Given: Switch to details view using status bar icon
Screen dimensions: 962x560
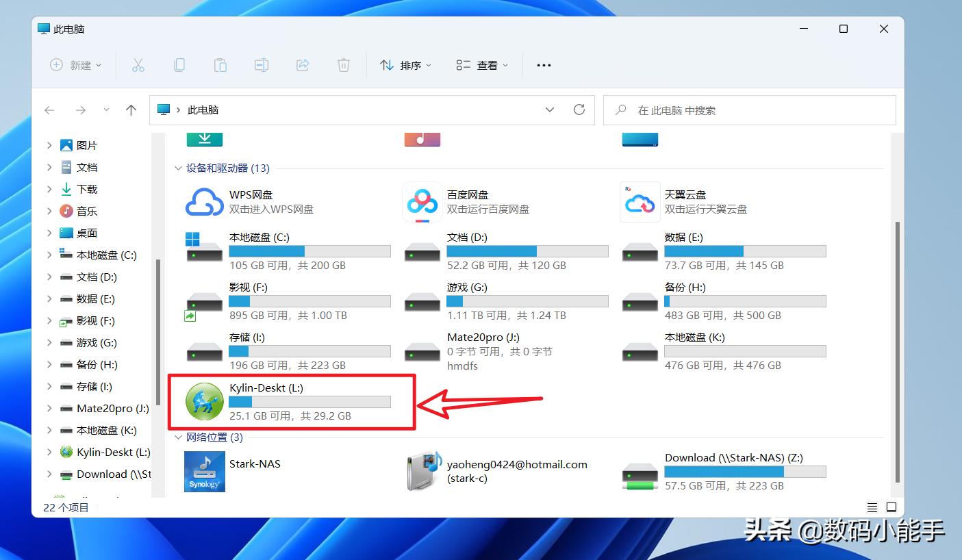Looking at the screenshot, I should coord(872,507).
